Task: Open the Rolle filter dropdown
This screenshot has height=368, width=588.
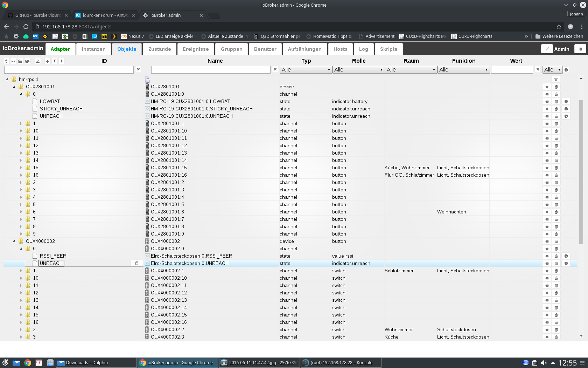Action: (x=358, y=70)
